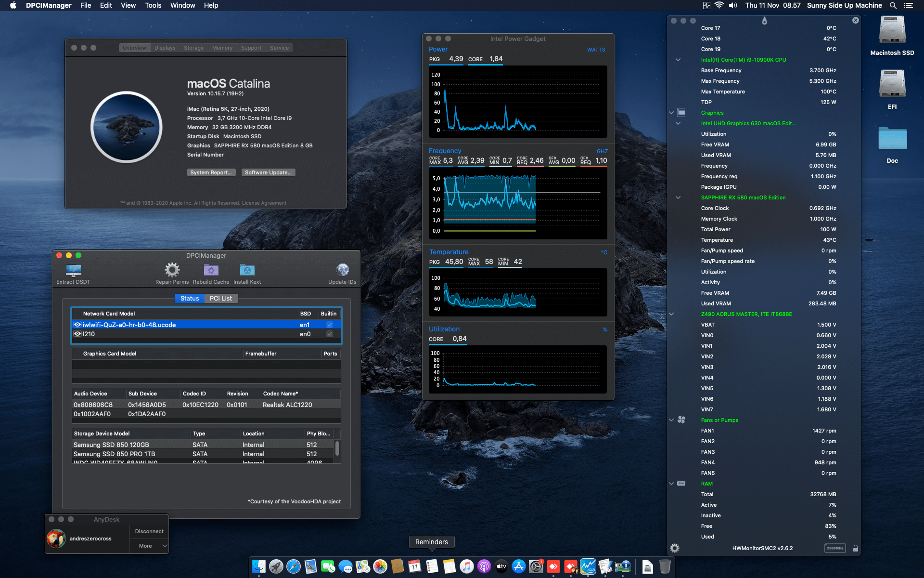
Task: Open Messages from the Dock
Action: (x=346, y=566)
